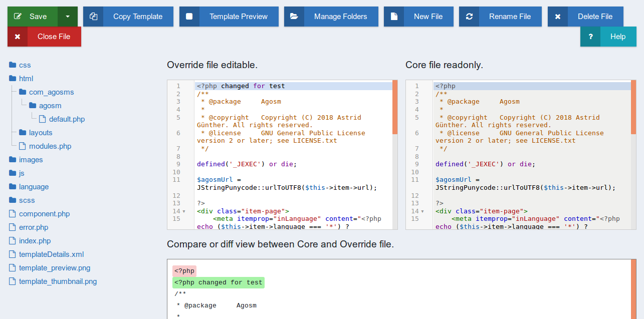Open template_preview.png file
Screen dimensions: 644x319
click(x=55, y=268)
